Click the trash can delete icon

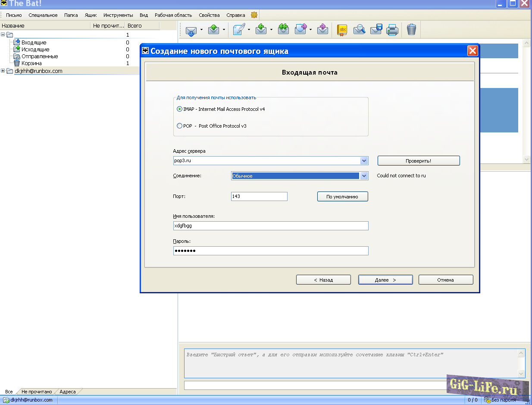click(411, 30)
